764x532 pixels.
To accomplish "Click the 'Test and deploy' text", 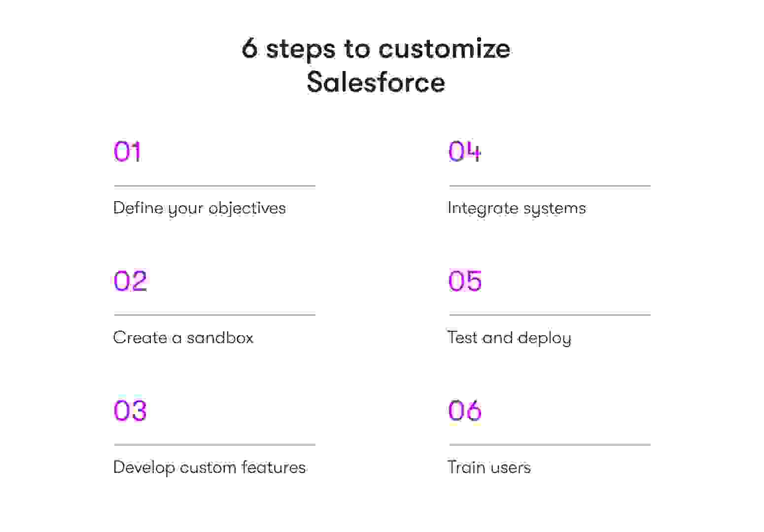I will [510, 338].
